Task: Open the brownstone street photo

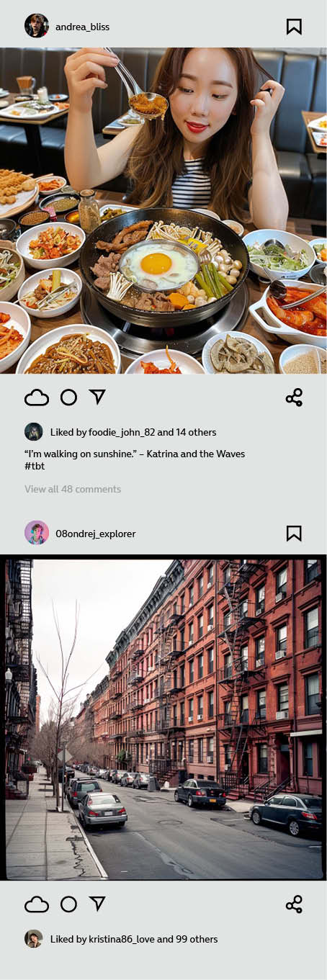Action: [163, 718]
